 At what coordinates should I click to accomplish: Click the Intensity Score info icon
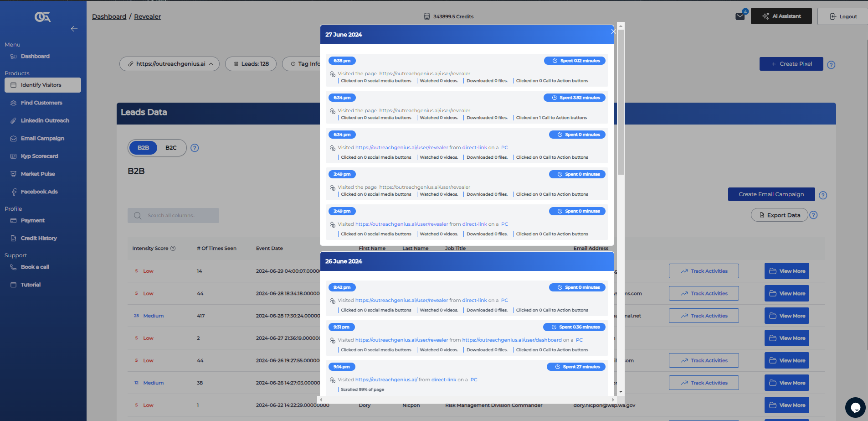pos(173,249)
